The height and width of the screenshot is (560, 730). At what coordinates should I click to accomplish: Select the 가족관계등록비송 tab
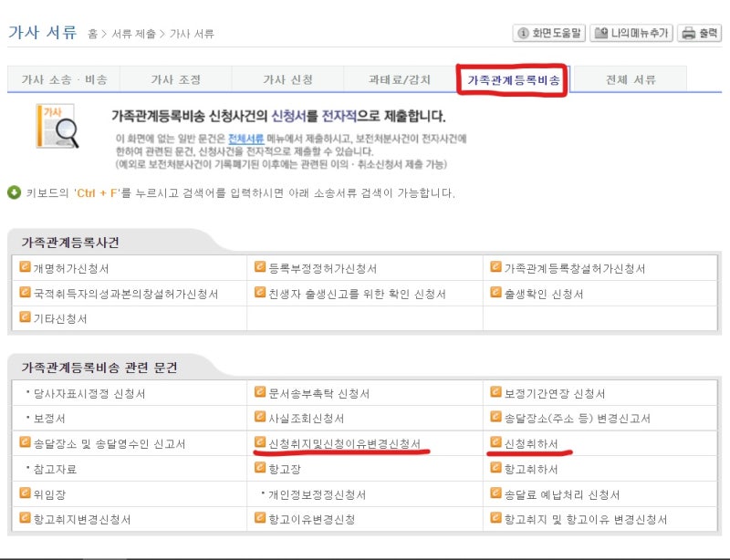pyautogui.click(x=513, y=80)
